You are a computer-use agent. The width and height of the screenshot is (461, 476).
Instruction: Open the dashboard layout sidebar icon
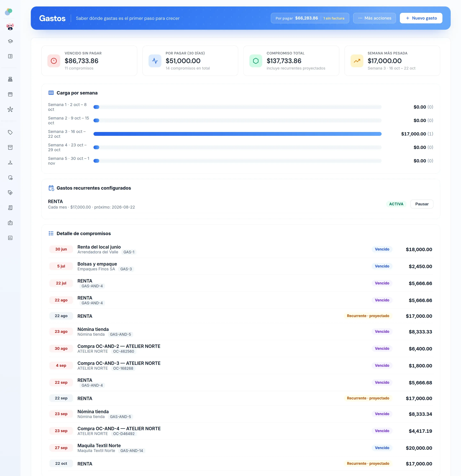[10, 56]
